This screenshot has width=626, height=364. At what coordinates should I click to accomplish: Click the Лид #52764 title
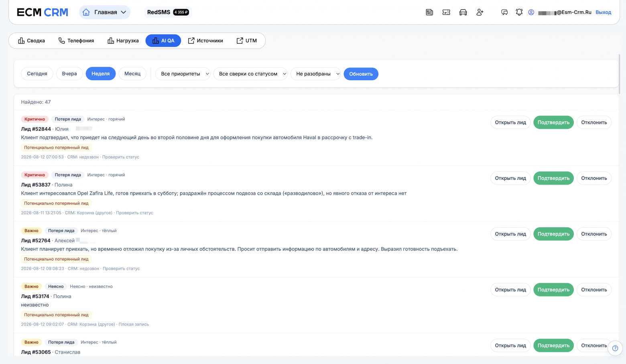pos(36,240)
